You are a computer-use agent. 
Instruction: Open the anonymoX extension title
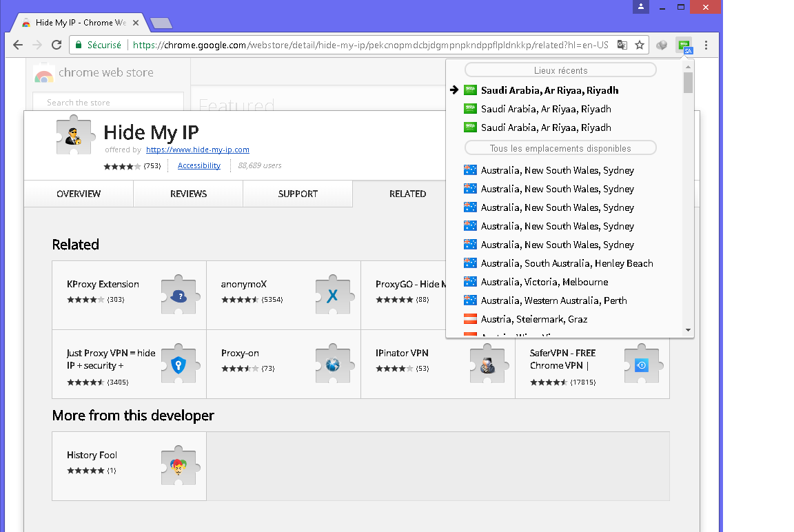243,285
